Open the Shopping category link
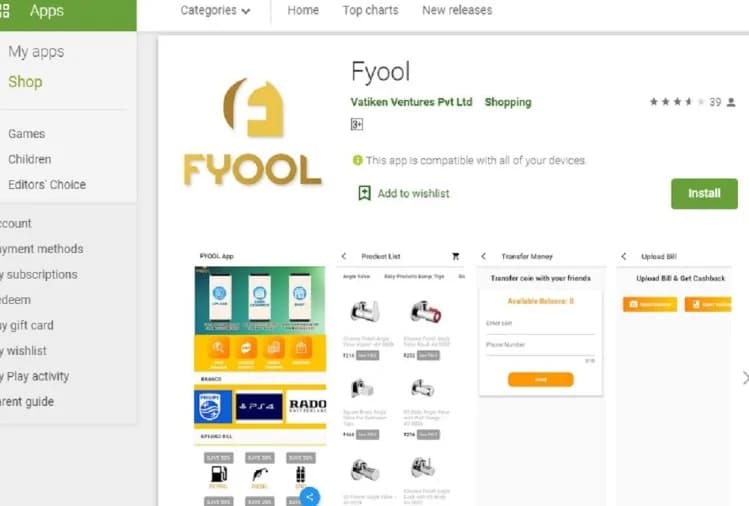This screenshot has height=506, width=749. point(508,102)
